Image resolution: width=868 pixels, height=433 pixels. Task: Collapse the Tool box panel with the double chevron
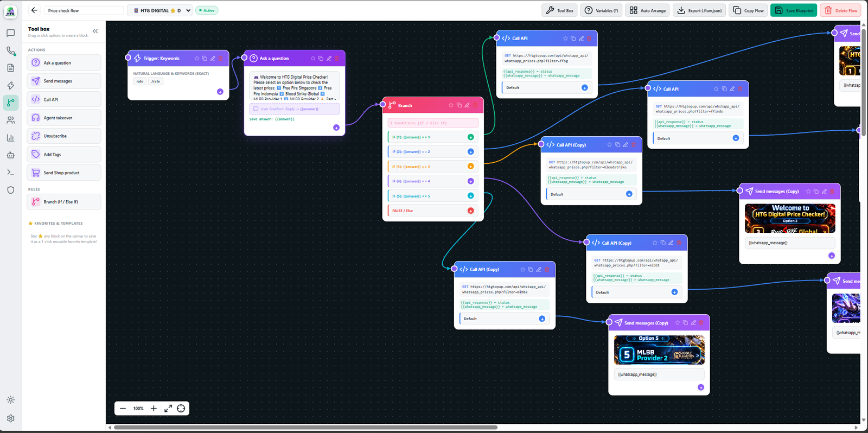95,31
